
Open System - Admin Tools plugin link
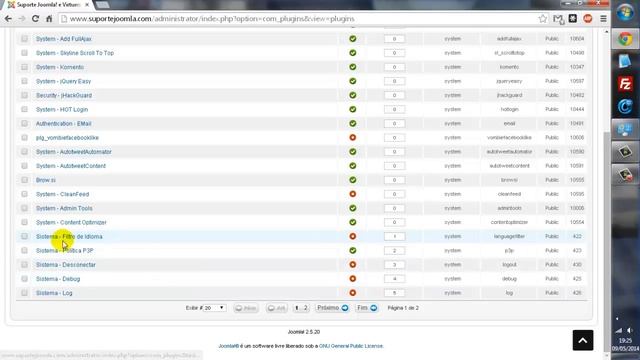(x=64, y=208)
